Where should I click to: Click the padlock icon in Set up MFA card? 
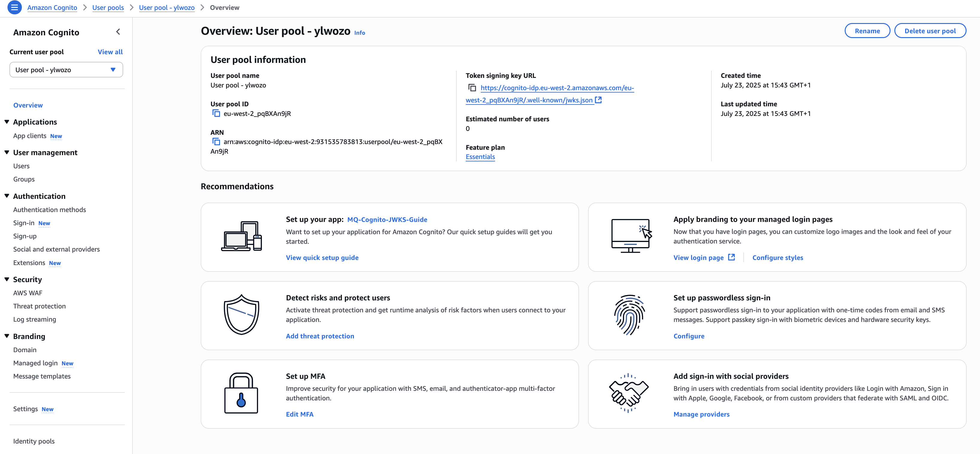[x=241, y=393]
